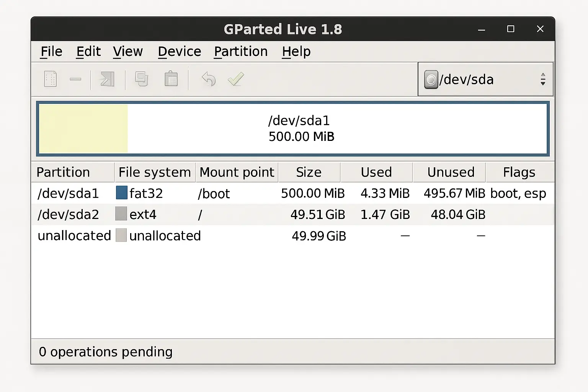
Task: Click the unallocated space color box
Action: click(121, 235)
